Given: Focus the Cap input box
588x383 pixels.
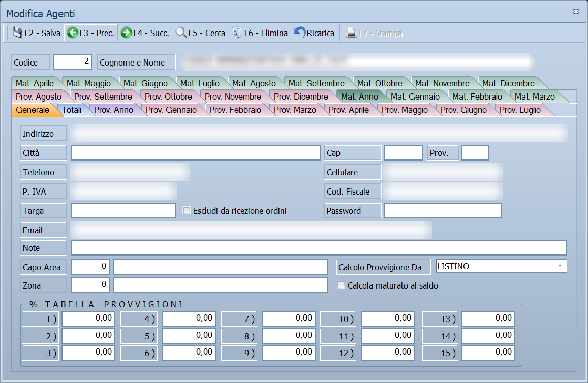Looking at the screenshot, I should (403, 153).
